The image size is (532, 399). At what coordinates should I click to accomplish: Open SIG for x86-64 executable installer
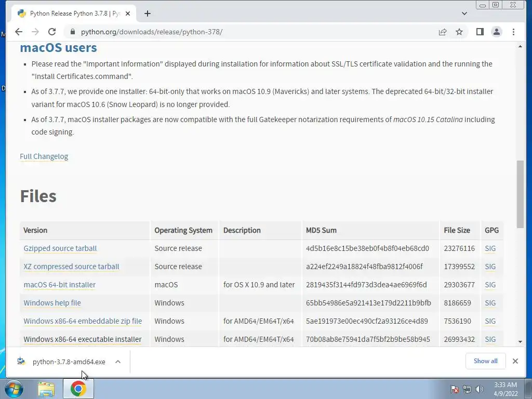tap(490, 339)
